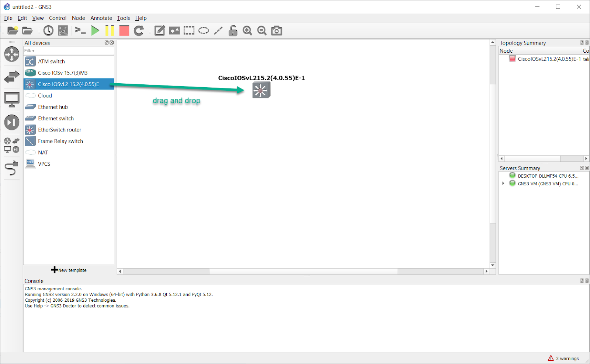The width and height of the screenshot is (590, 364).
Task: Select Frame Relay switch device
Action: click(69, 141)
